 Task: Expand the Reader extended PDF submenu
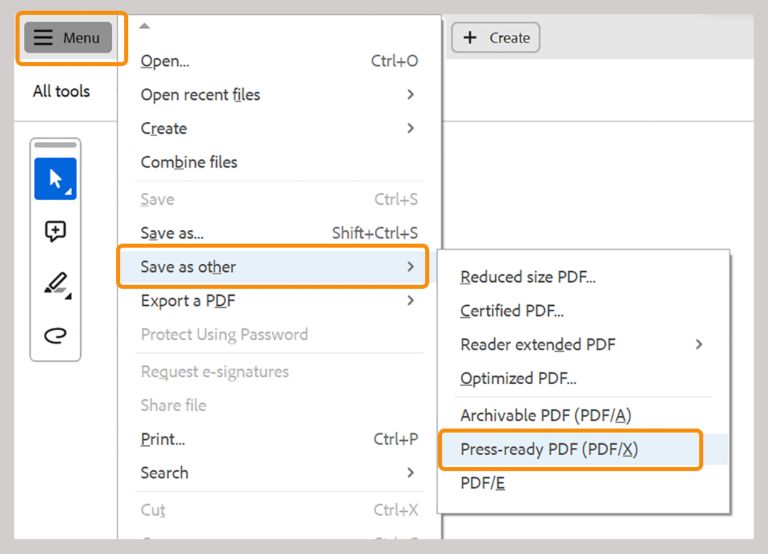[698, 344]
